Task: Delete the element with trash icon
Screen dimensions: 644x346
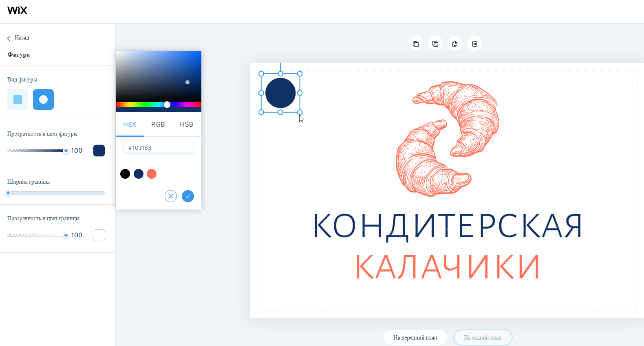Action: tap(474, 44)
